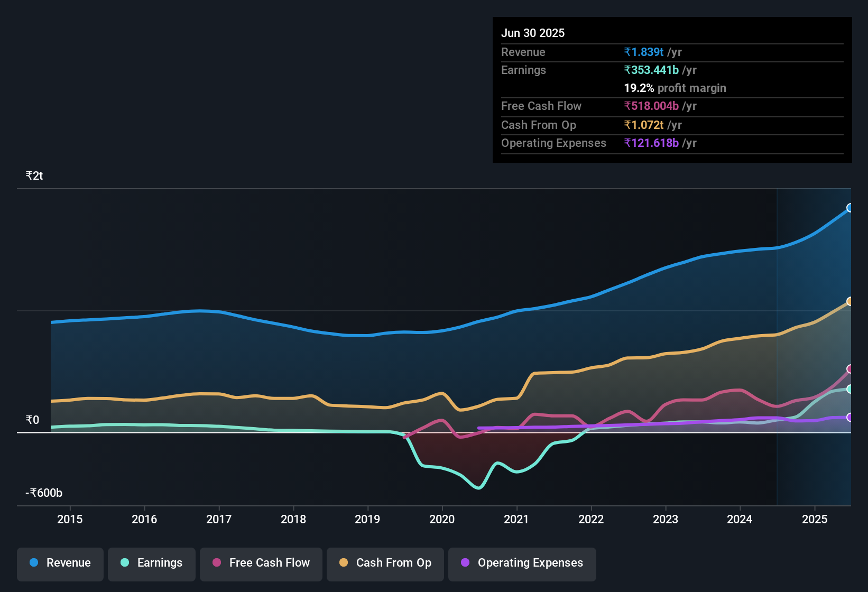The width and height of the screenshot is (868, 592).
Task: Click the teal Earnings legend dot
Action: [125, 563]
